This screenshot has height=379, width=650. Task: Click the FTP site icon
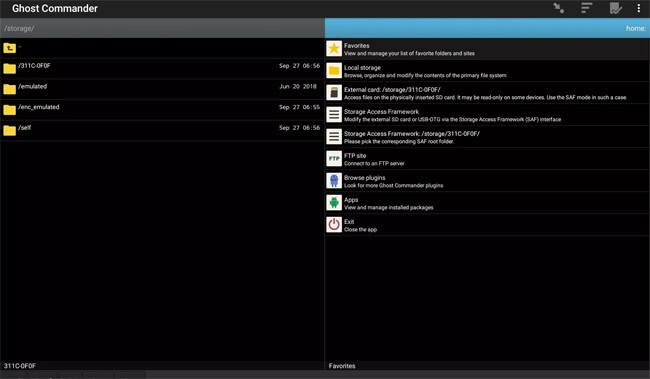(334, 159)
